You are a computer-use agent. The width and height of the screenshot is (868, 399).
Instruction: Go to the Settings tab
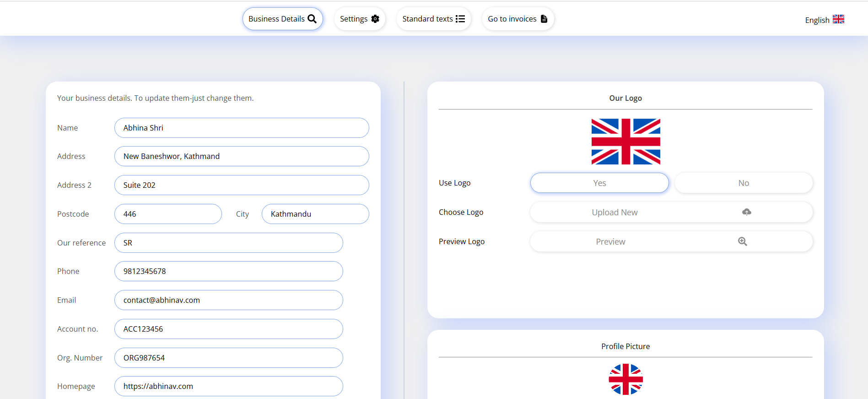pyautogui.click(x=354, y=19)
